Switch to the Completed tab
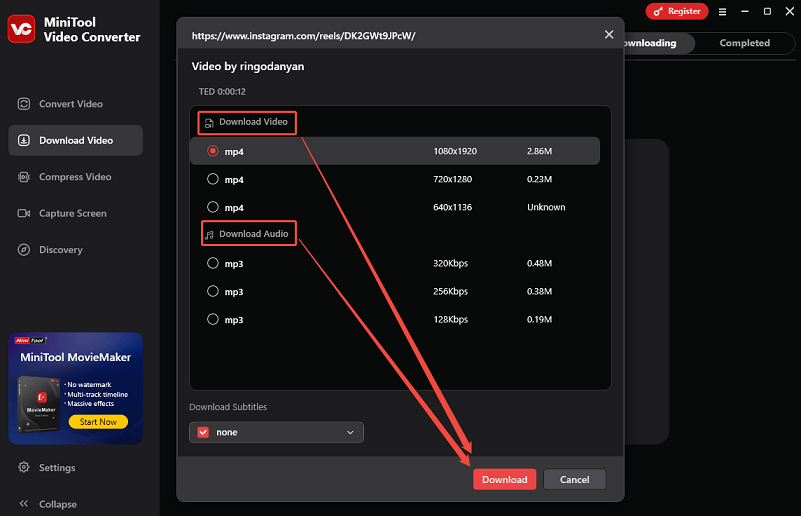801x516 pixels. coord(744,43)
